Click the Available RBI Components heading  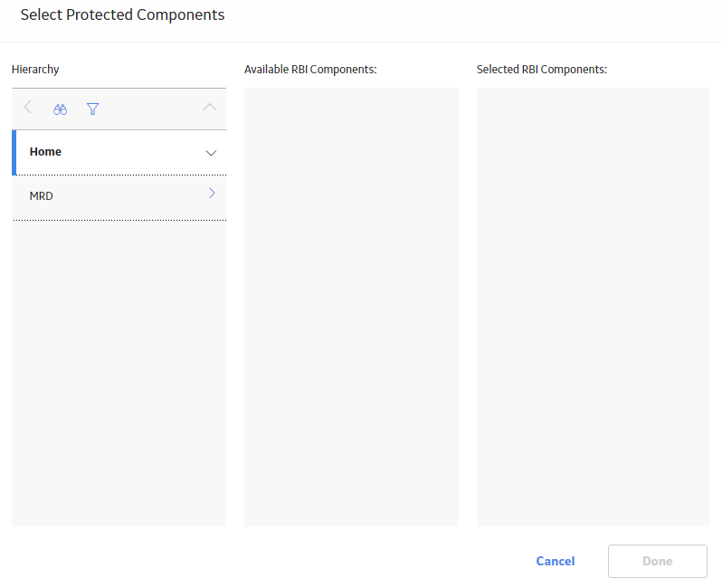point(310,70)
